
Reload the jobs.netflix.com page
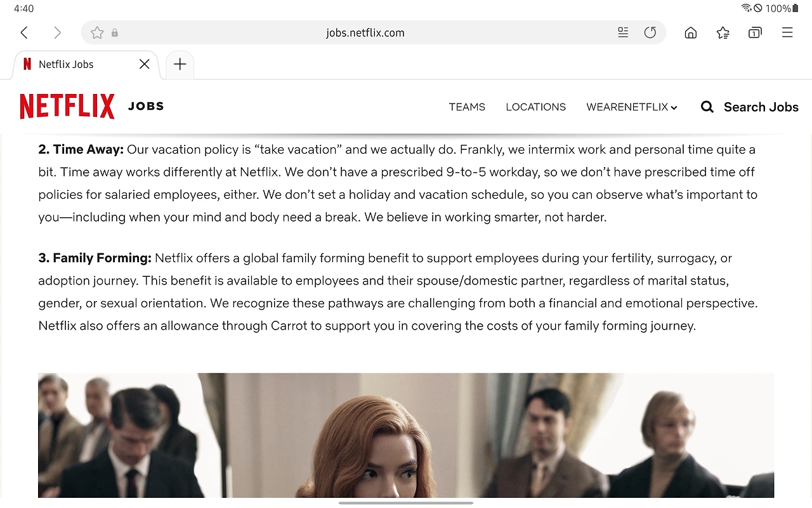point(650,32)
